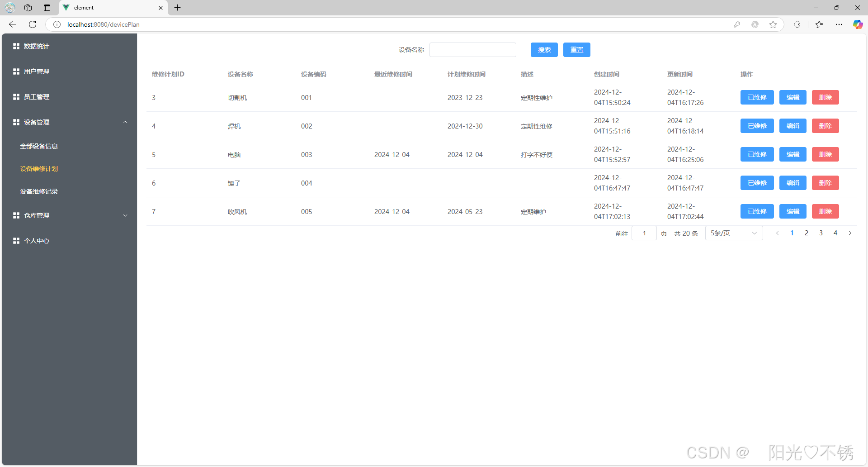Click the 搜索 search button
This screenshot has width=868, height=467.
click(x=544, y=50)
